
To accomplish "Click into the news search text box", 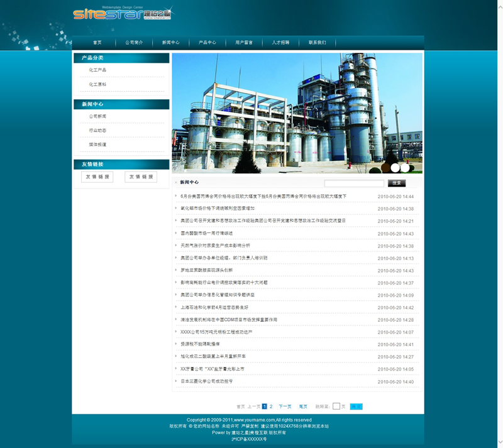I will pos(354,183).
